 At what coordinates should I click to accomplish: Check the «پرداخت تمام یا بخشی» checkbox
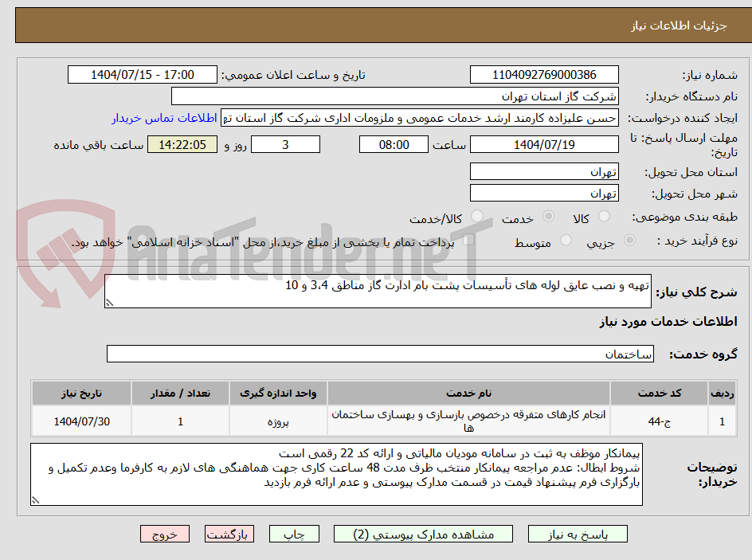point(468,241)
